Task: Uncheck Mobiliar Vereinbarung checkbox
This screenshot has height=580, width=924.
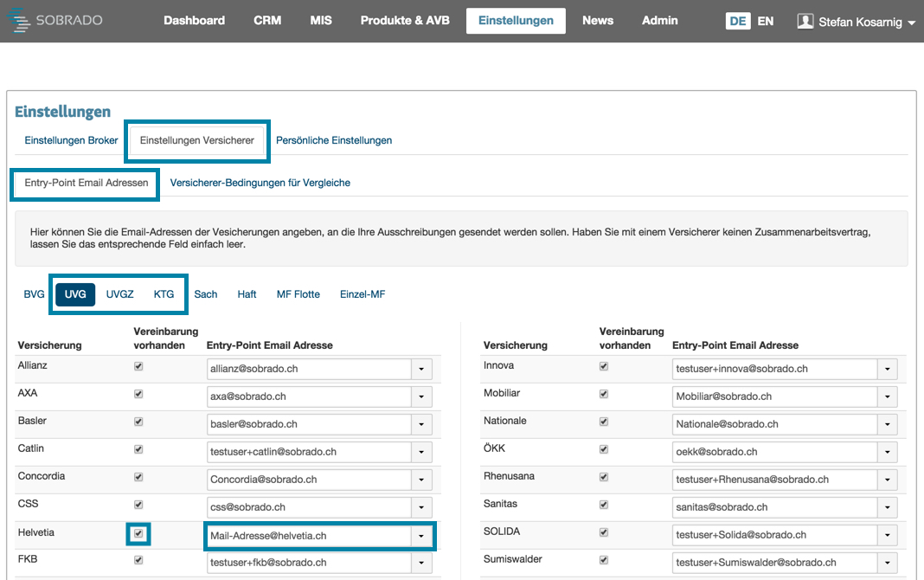Action: [x=604, y=394]
